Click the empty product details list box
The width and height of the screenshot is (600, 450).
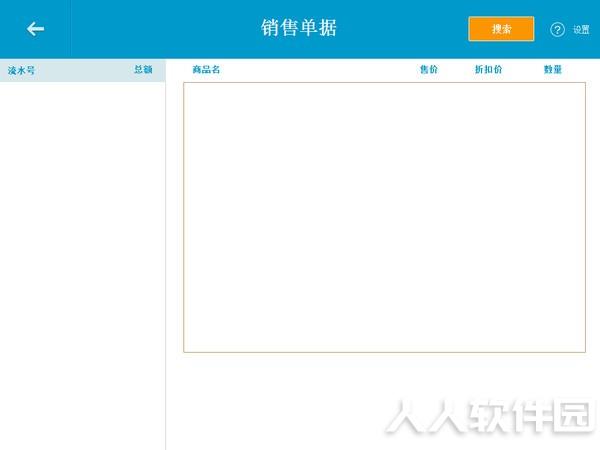pos(384,217)
